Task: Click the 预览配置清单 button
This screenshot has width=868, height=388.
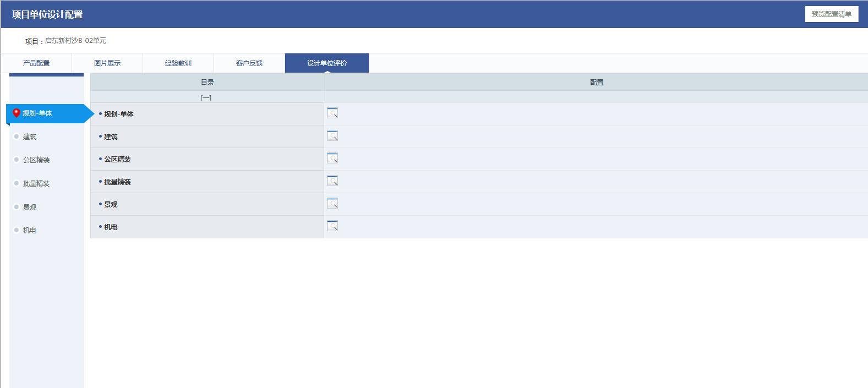Action: pos(831,14)
